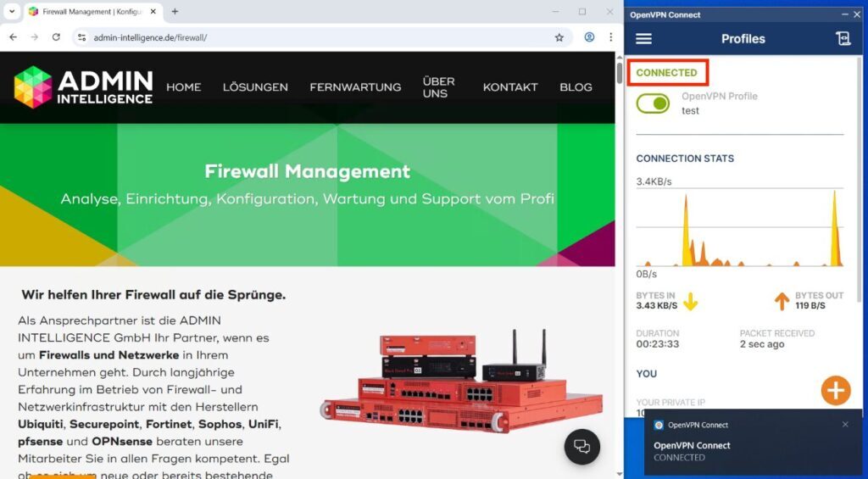868x479 pixels.
Task: Reload the page in Chrome
Action: coord(56,37)
